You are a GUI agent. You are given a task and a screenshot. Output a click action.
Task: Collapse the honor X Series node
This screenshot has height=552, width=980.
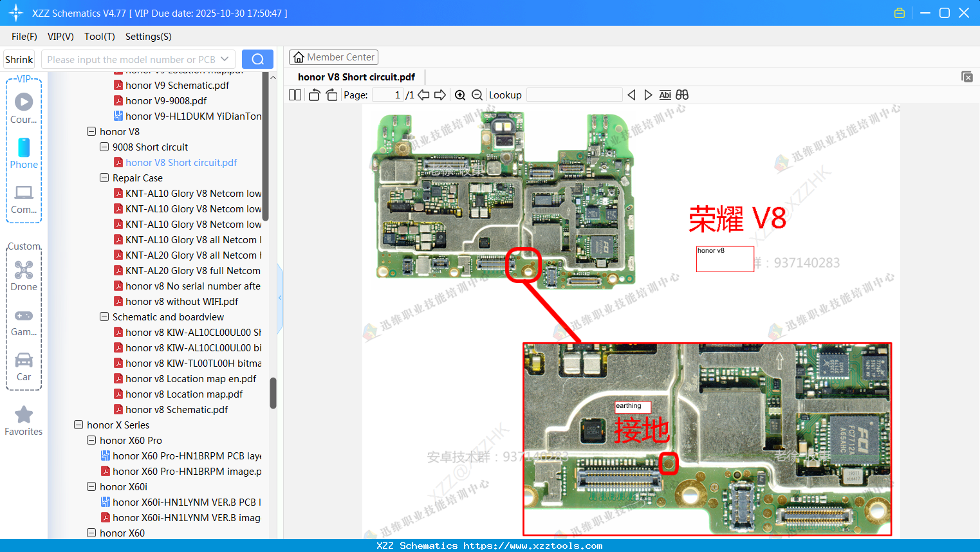pyautogui.click(x=79, y=425)
